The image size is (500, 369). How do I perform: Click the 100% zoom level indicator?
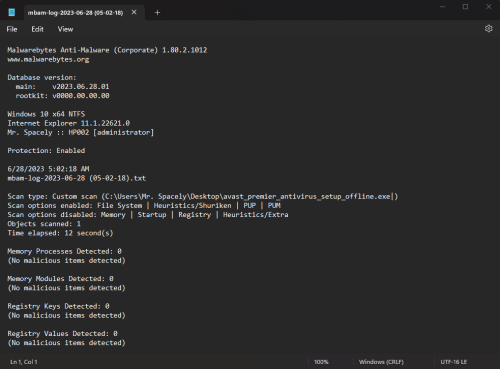coord(321,362)
